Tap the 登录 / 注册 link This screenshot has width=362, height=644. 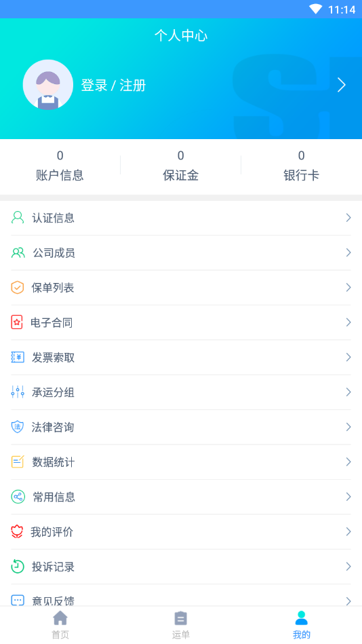tap(113, 86)
